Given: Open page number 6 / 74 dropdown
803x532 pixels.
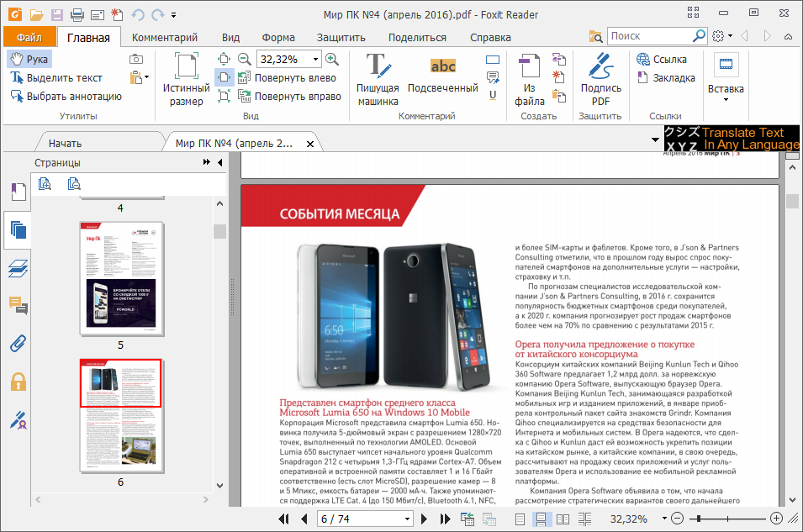Looking at the screenshot, I should pyautogui.click(x=407, y=519).
